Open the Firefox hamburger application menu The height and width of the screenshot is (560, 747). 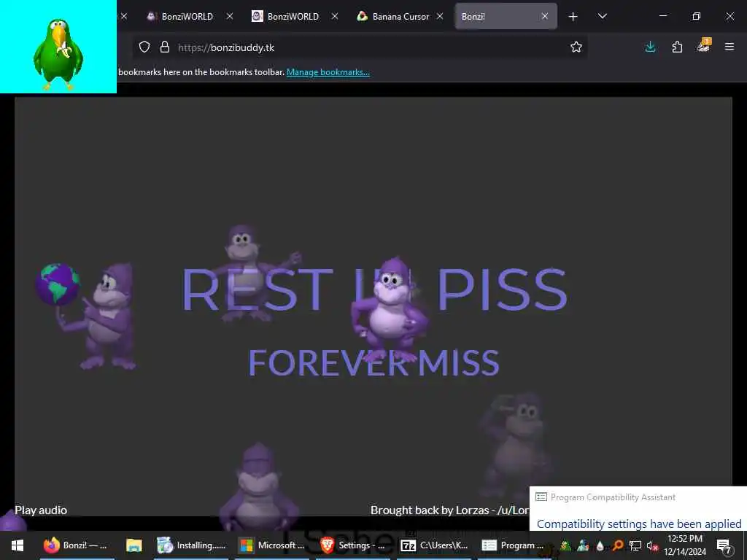729,47
